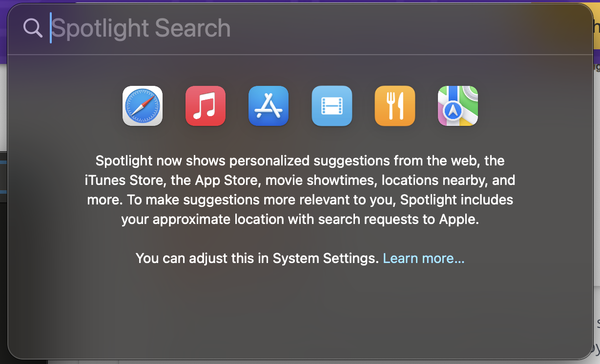Select the red Music note icon
The image size is (600, 364).
206,106
